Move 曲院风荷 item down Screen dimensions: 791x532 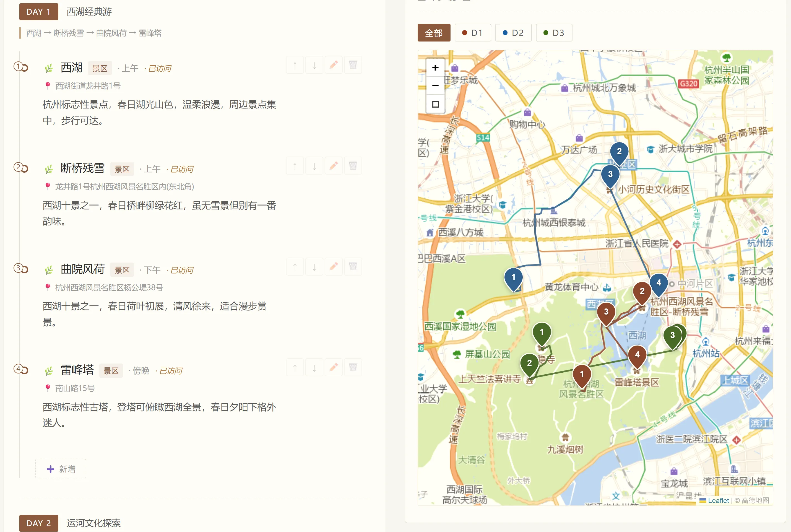(314, 267)
